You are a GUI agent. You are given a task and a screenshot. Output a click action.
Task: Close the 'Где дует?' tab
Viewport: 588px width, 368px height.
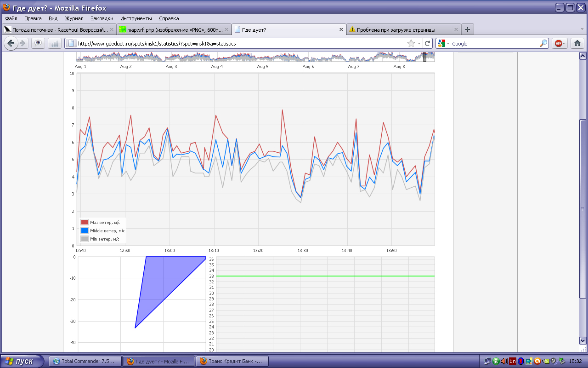click(x=341, y=29)
